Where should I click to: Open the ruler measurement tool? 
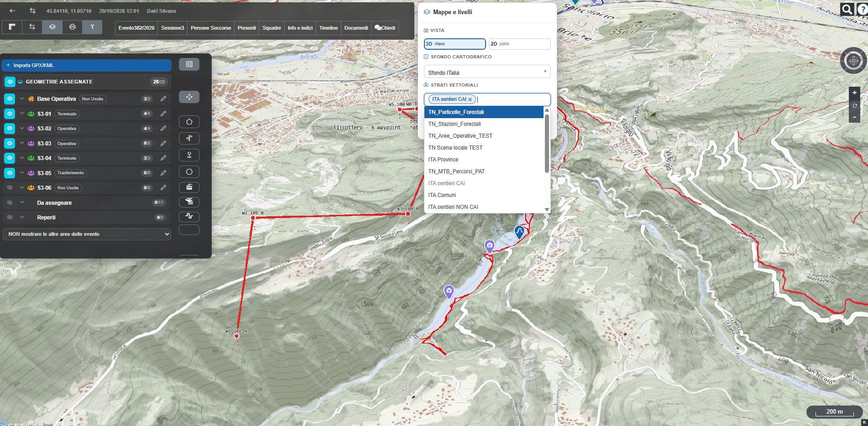(12, 27)
